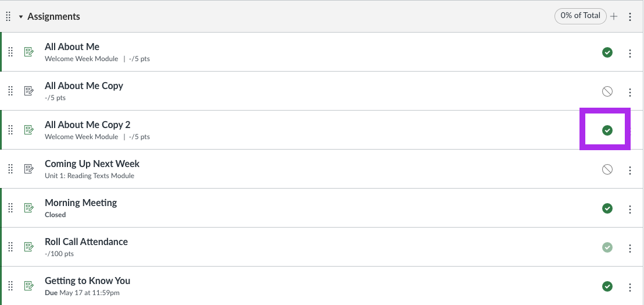Unpublish the All About Me Copy 2 assignment

[607, 130]
